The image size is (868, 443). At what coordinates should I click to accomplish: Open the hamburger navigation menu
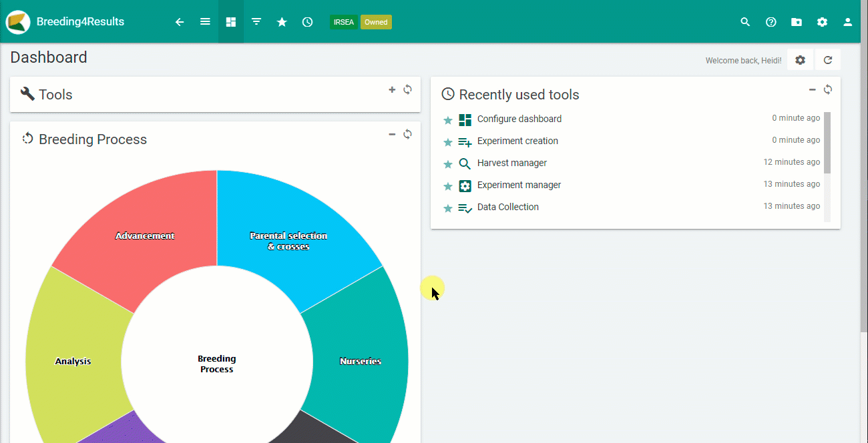coord(205,22)
